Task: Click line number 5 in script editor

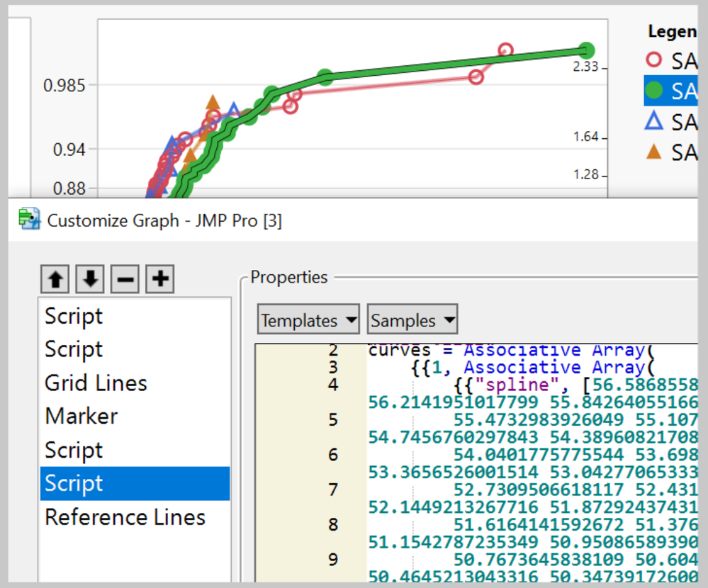Action: point(333,419)
